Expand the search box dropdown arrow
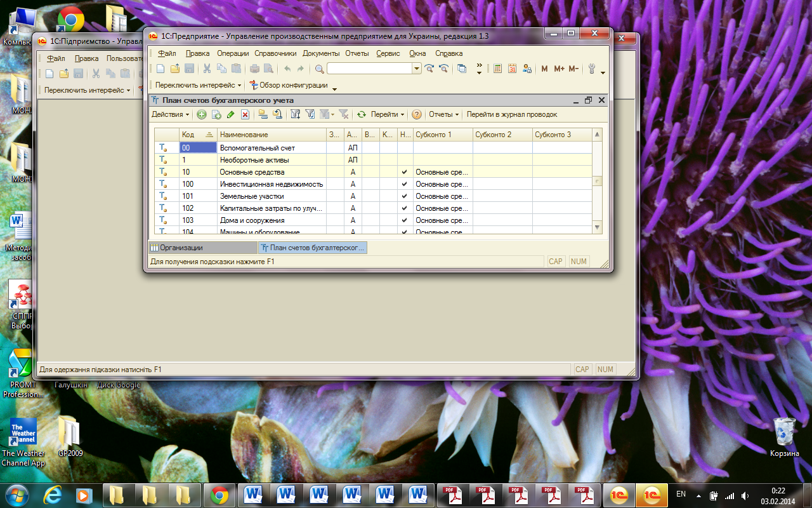The height and width of the screenshot is (508, 812). point(417,69)
